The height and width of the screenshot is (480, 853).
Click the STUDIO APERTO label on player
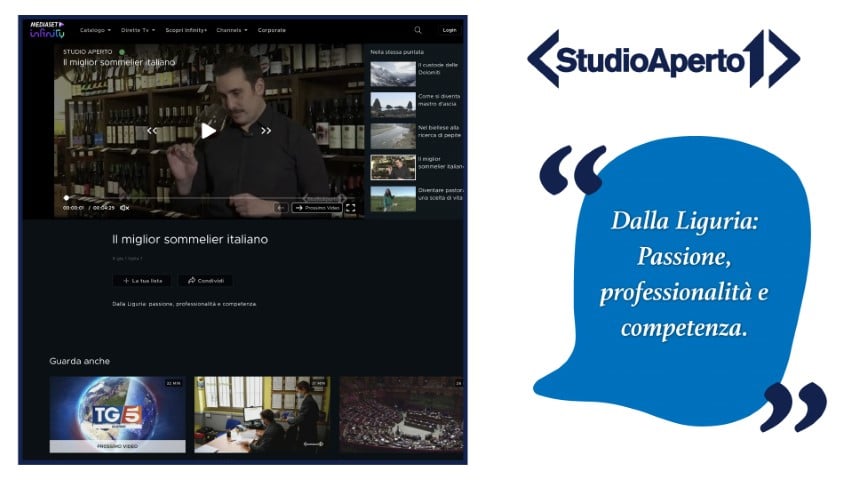(x=88, y=52)
